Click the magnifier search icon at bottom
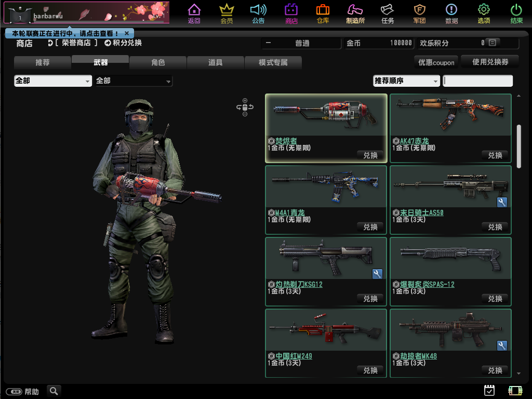The height and width of the screenshot is (399, 532). 54,391
